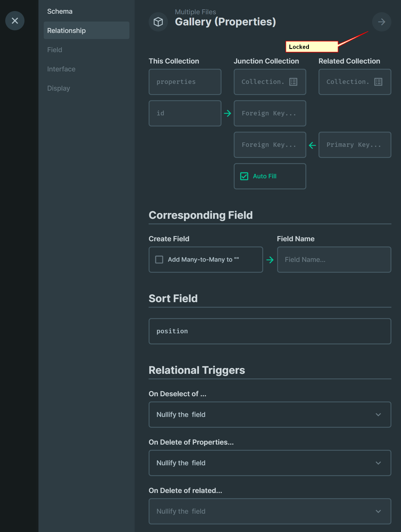
Task: Focus the Field Name input
Action: coord(334,260)
